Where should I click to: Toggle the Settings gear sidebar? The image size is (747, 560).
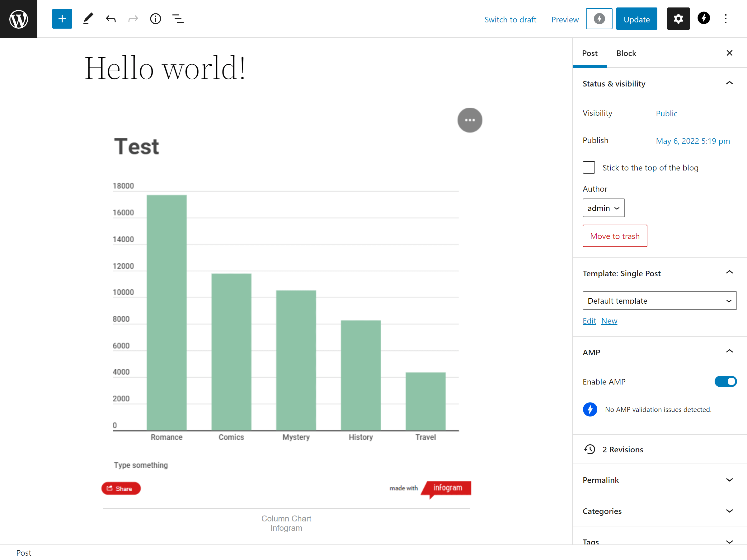(x=679, y=19)
